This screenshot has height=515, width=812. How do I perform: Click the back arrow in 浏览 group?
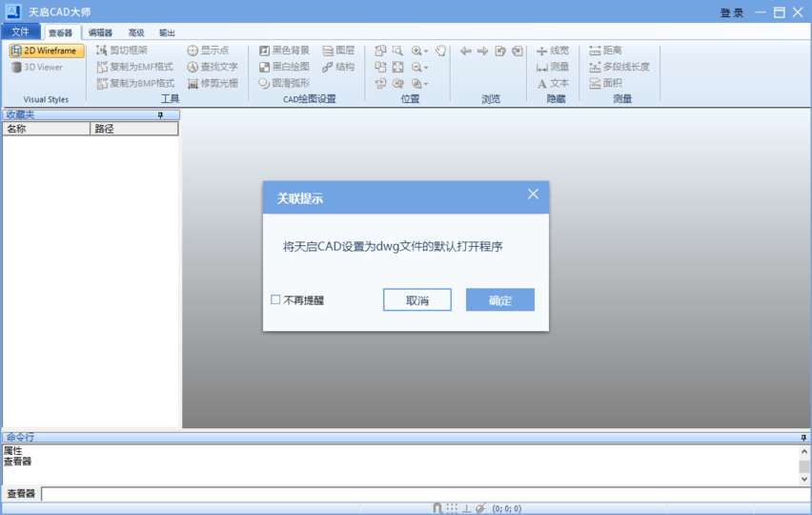(465, 51)
